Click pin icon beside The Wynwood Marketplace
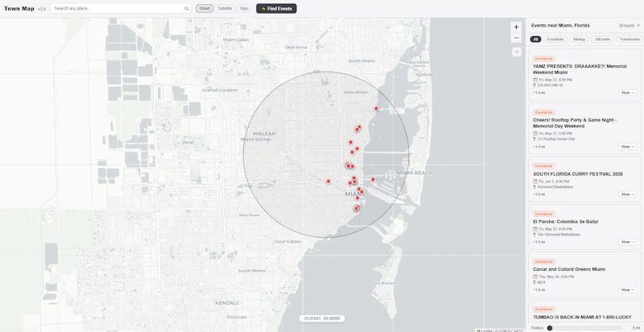This screenshot has height=332, width=644. (x=535, y=234)
